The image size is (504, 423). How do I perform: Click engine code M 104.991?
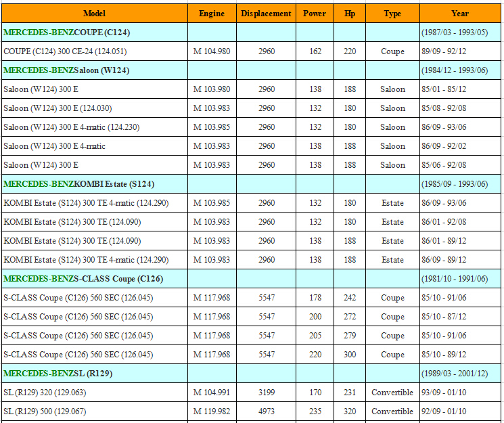pyautogui.click(x=212, y=393)
